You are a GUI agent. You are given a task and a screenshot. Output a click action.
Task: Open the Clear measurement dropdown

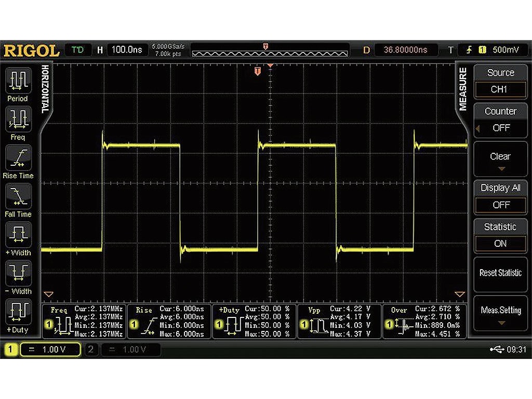pos(500,159)
